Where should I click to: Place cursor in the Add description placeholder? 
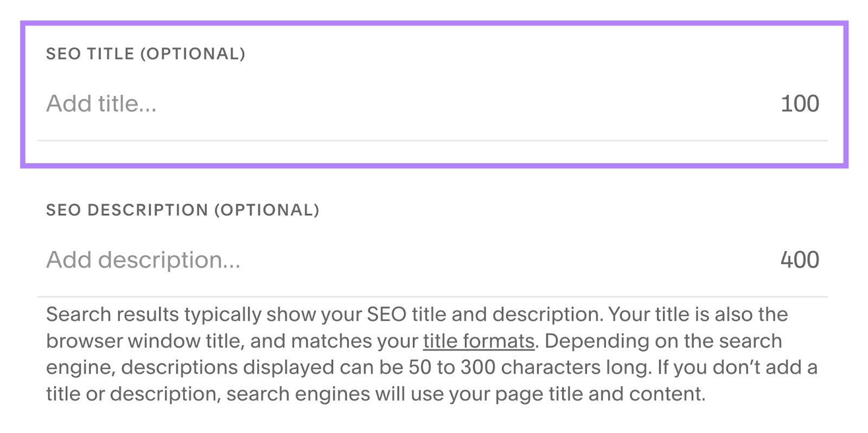[x=143, y=260]
